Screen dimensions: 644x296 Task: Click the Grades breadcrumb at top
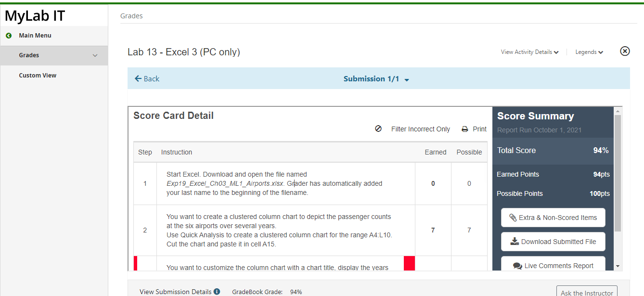(x=131, y=16)
